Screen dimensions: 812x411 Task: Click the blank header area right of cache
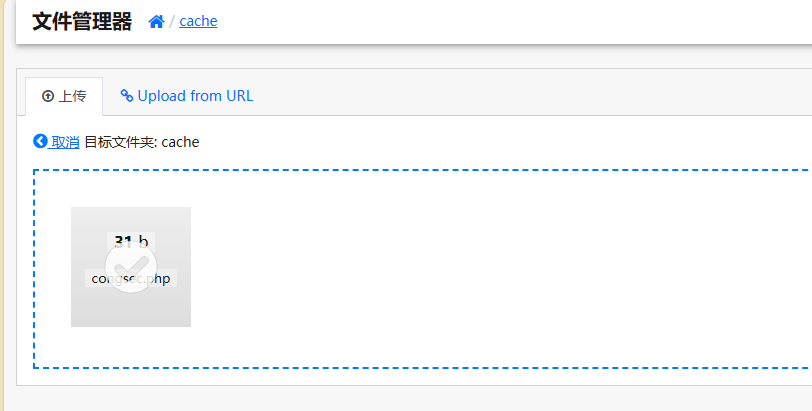(x=500, y=21)
